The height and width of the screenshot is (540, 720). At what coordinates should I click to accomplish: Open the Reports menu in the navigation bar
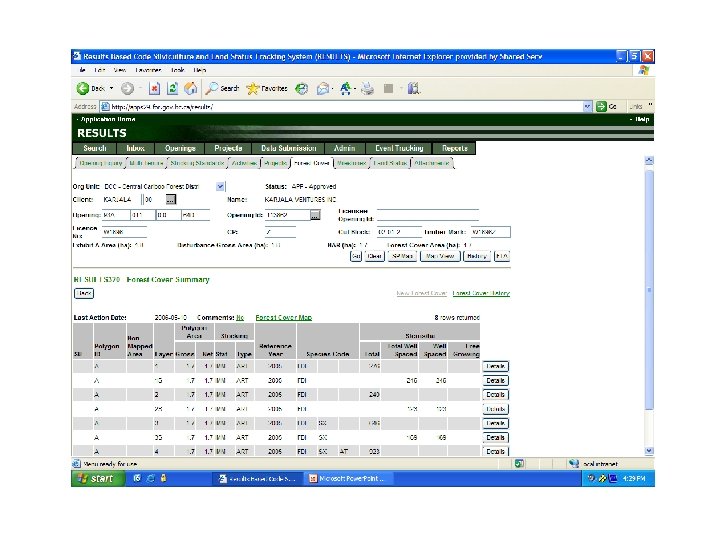(455, 148)
